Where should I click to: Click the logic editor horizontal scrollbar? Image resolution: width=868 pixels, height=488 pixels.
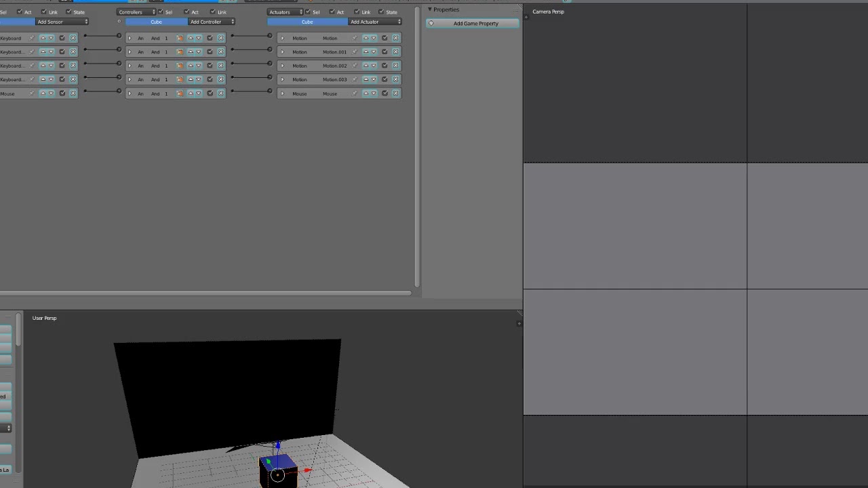(x=205, y=293)
